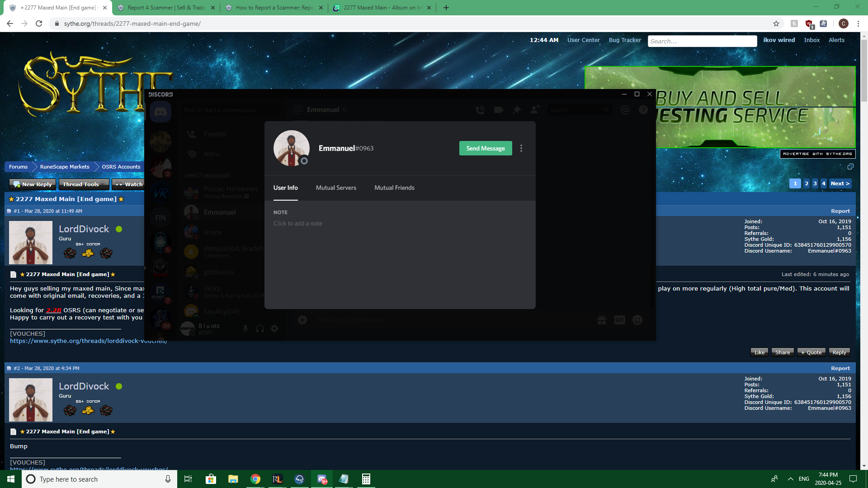868x488 pixels.
Task: Open the Calculator taskbar icon
Action: click(366, 479)
